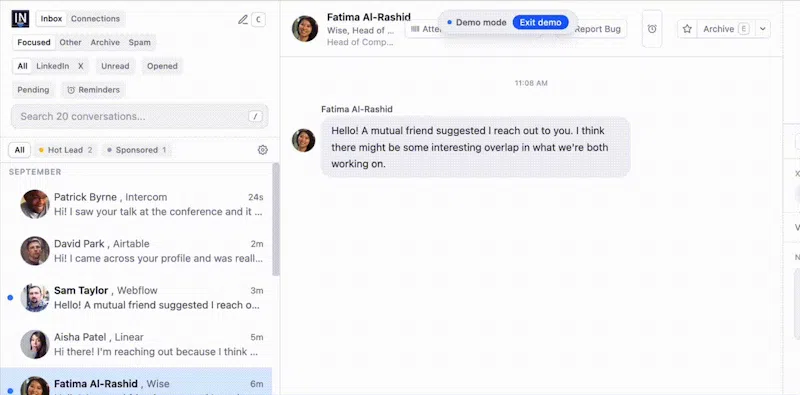
Task: Click the slash shortcut badge in search
Action: click(256, 116)
